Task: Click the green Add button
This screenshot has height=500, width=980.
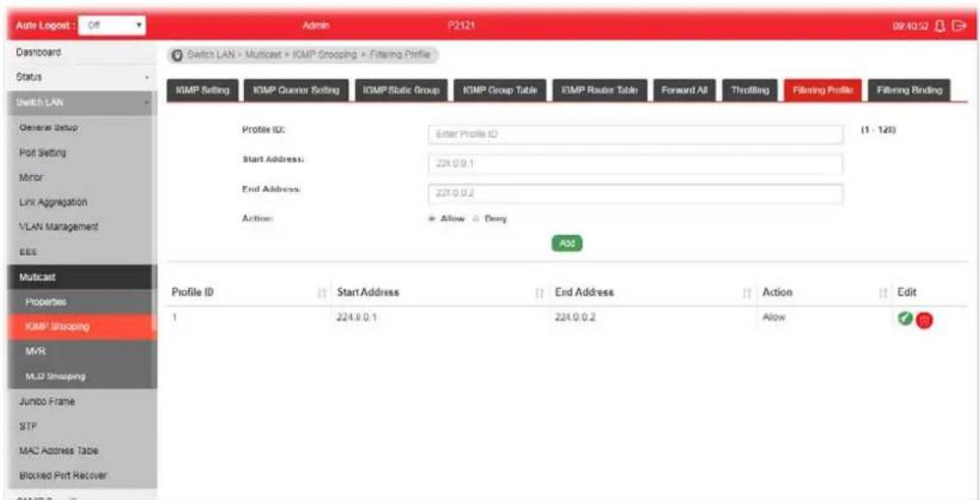Action: pyautogui.click(x=566, y=243)
